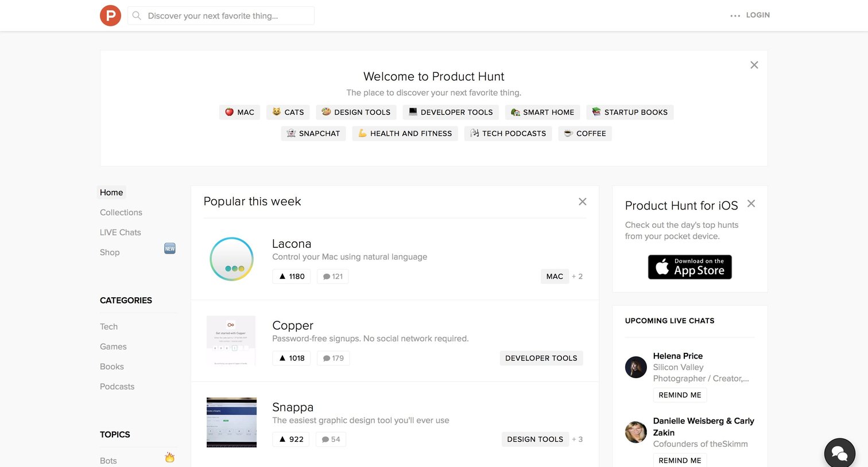Expand the + 2 more topics on Lacona
The height and width of the screenshot is (467, 868).
point(577,277)
